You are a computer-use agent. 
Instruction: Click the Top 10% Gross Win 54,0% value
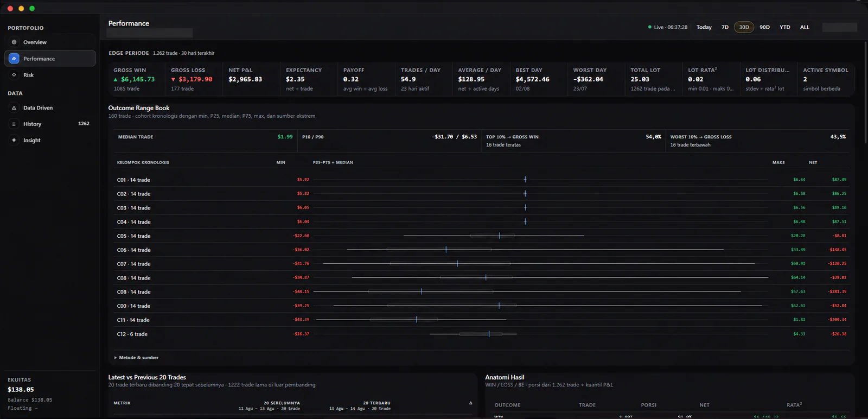[653, 137]
